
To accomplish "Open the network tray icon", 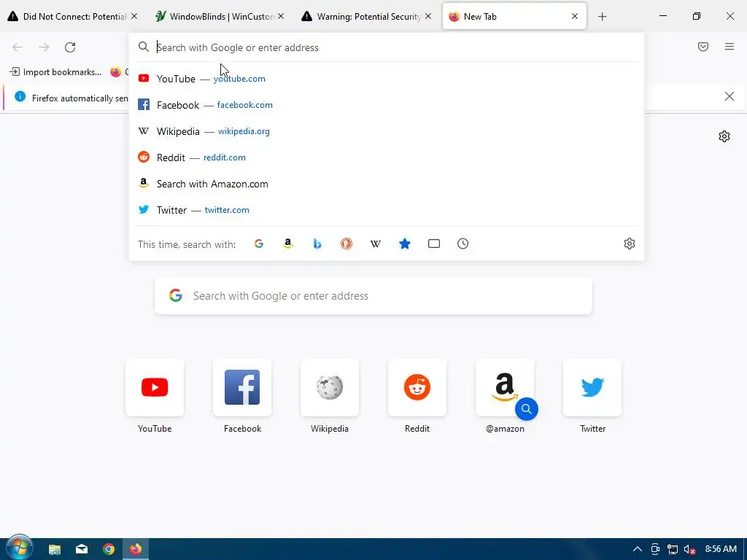I will click(672, 550).
